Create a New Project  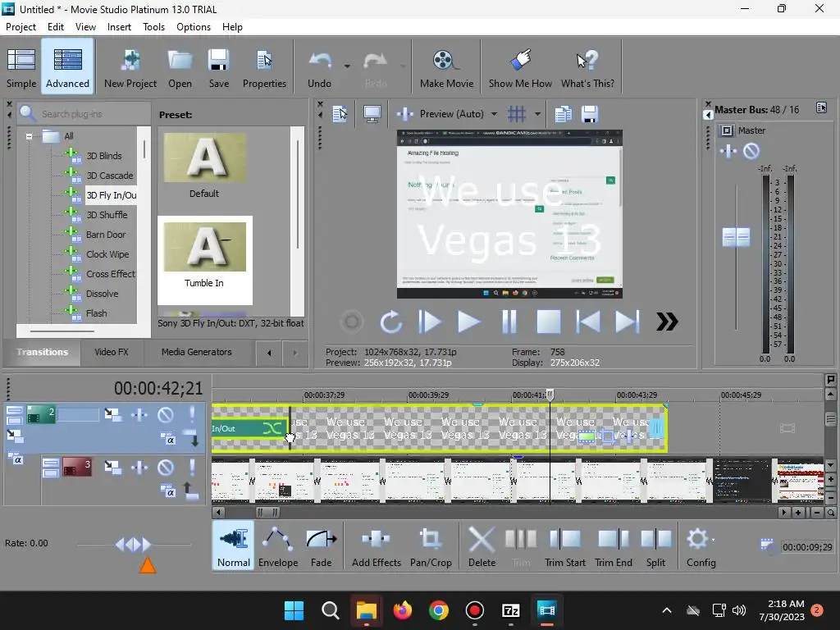pyautogui.click(x=130, y=67)
